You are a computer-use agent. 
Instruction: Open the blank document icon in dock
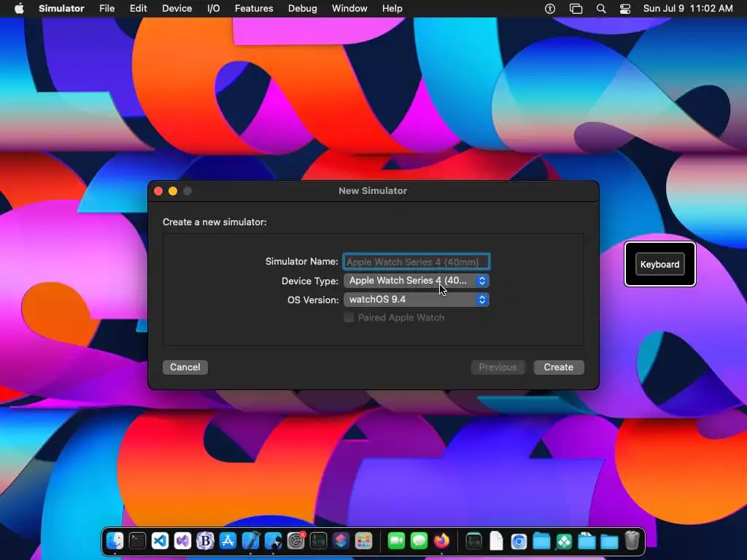(x=496, y=541)
